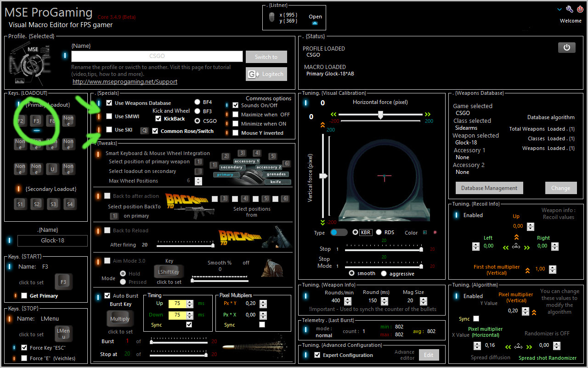Choose secondary loadout key S3
This screenshot has height=368, width=588.
pyautogui.click(x=53, y=204)
